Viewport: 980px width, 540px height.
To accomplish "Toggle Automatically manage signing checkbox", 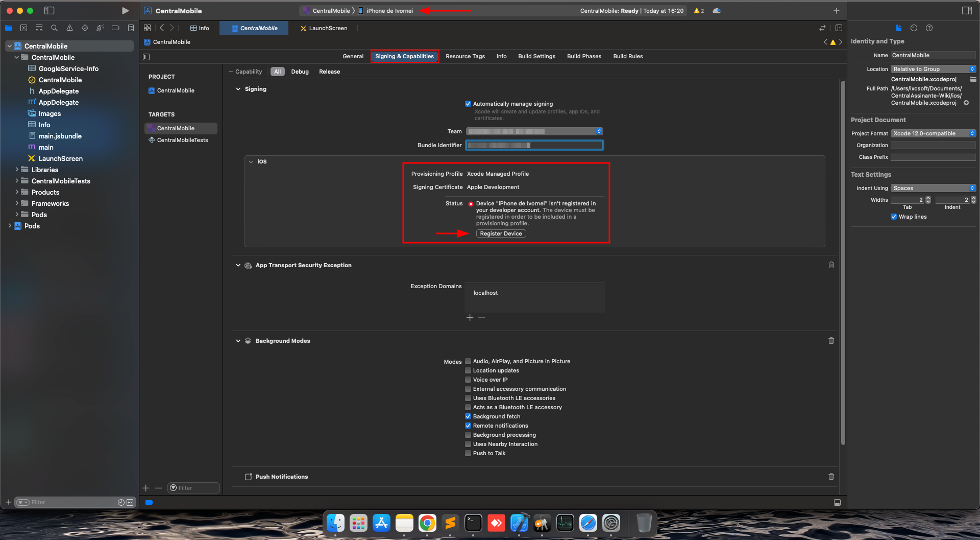I will click(468, 104).
